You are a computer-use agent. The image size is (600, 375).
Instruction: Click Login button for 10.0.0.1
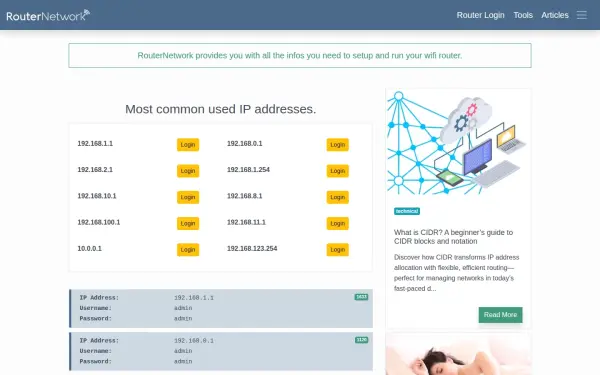pos(188,249)
